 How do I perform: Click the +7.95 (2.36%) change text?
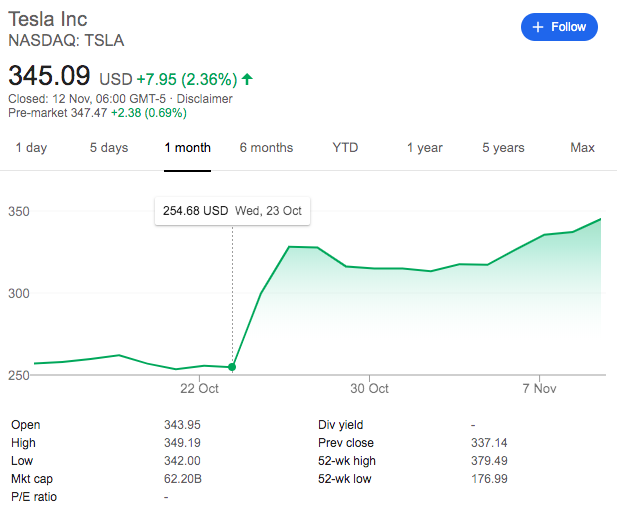[x=187, y=79]
